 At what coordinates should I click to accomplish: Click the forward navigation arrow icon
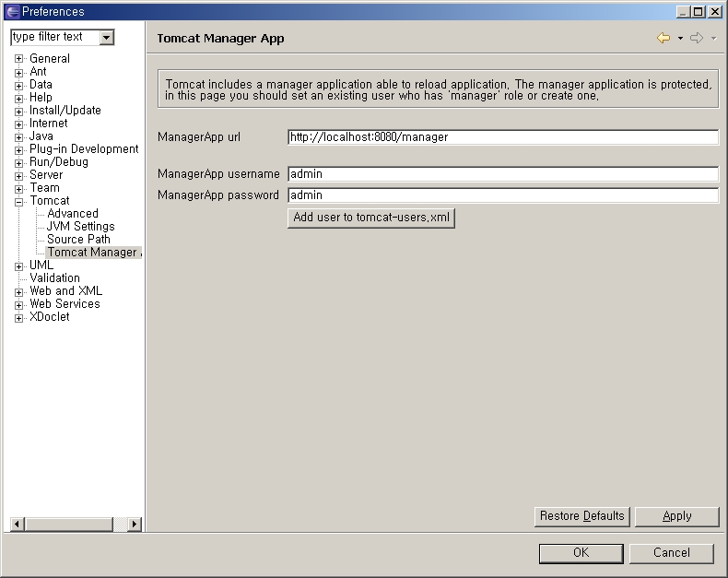(x=697, y=38)
